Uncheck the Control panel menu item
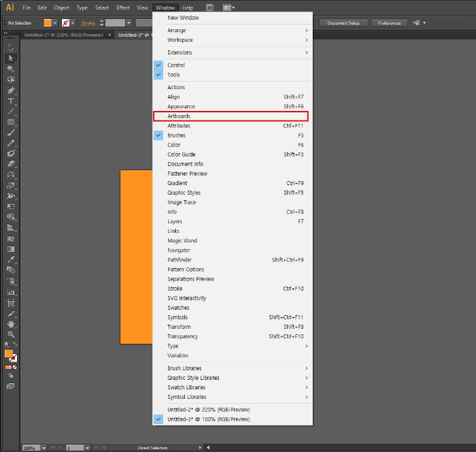This screenshot has height=452, width=476. click(233, 65)
